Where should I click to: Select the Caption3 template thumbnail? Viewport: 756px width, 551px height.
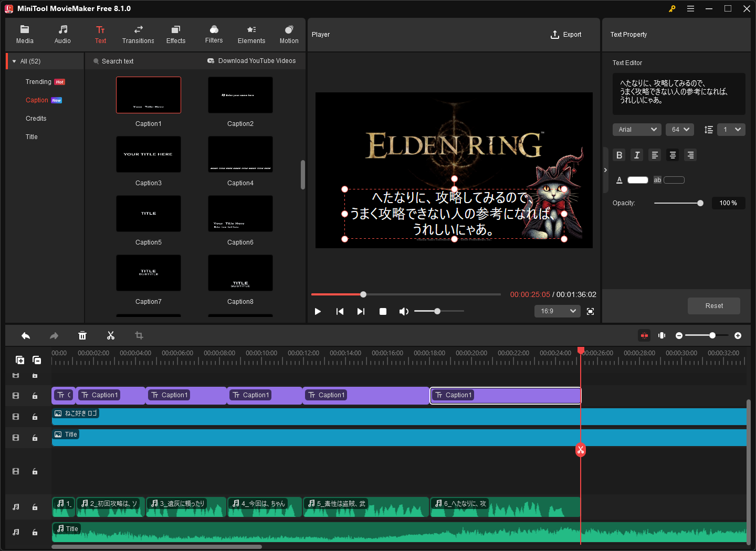tap(149, 154)
